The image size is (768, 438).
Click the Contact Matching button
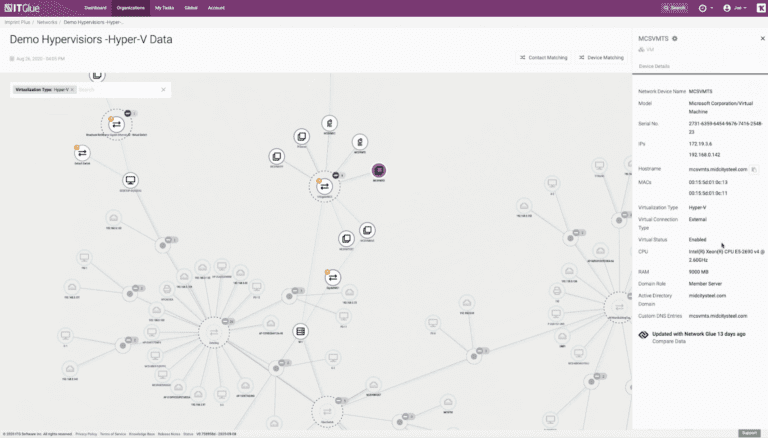tap(544, 57)
